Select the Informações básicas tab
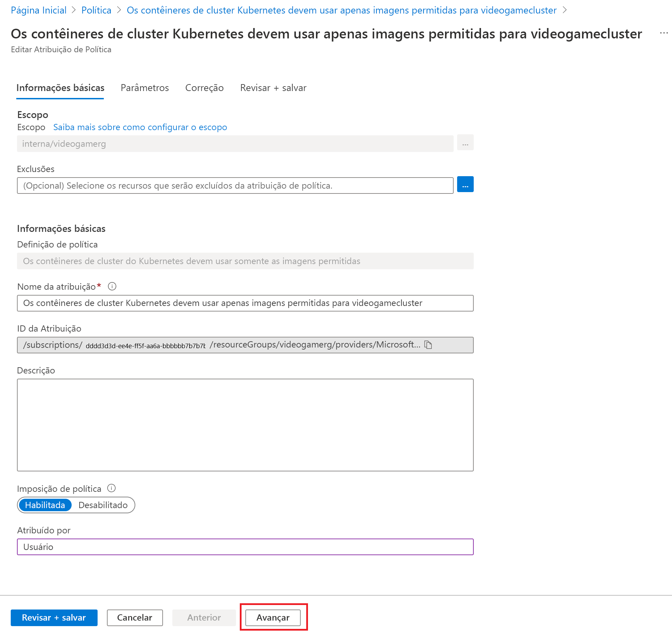This screenshot has height=632, width=672. click(60, 88)
